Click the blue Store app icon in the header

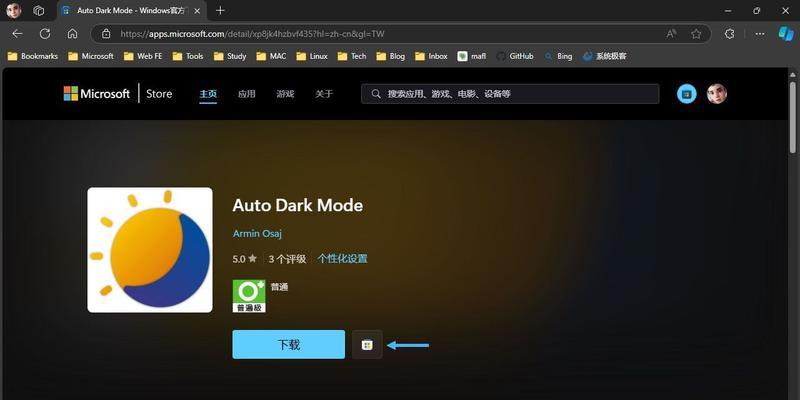[687, 94]
